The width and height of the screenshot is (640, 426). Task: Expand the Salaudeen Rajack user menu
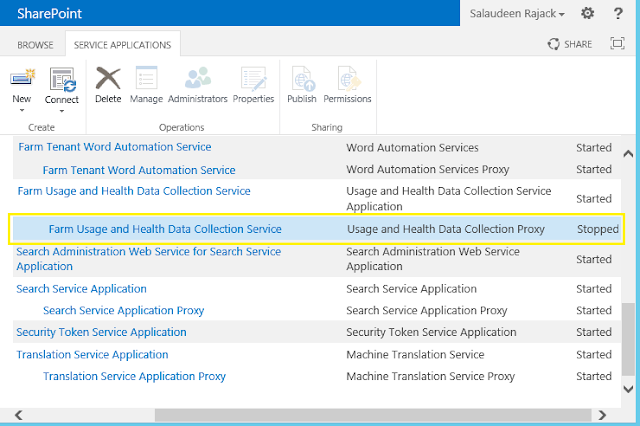click(517, 14)
